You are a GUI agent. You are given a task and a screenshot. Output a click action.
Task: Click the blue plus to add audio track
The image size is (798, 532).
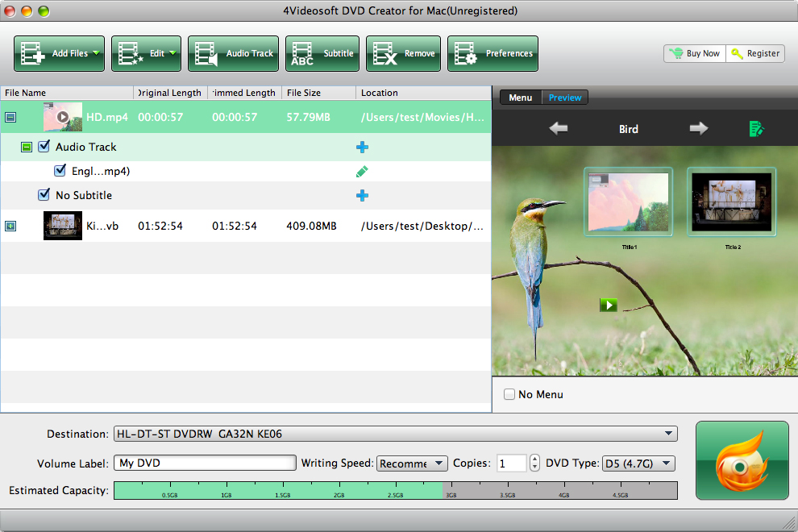363,148
